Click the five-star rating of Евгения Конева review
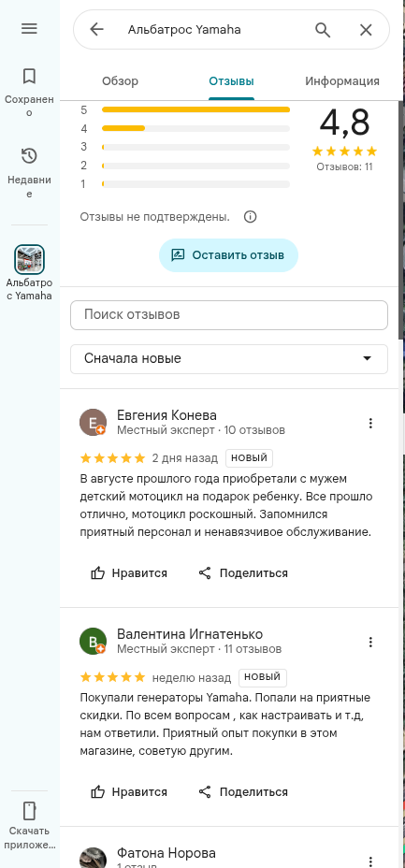 click(113, 458)
